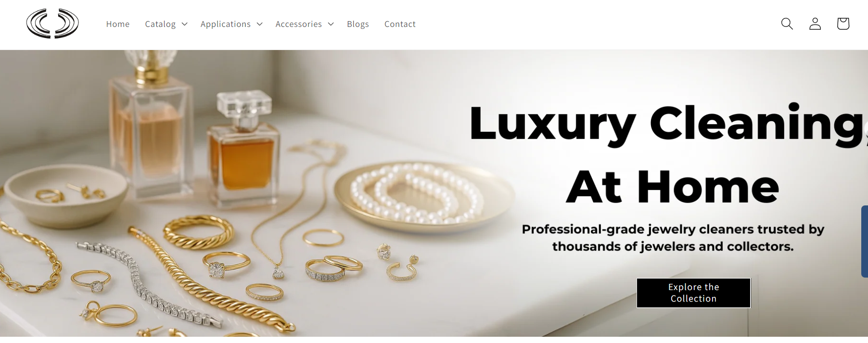Screen dimensions: 868x343
Task: Select the Applications text label
Action: coord(226,24)
